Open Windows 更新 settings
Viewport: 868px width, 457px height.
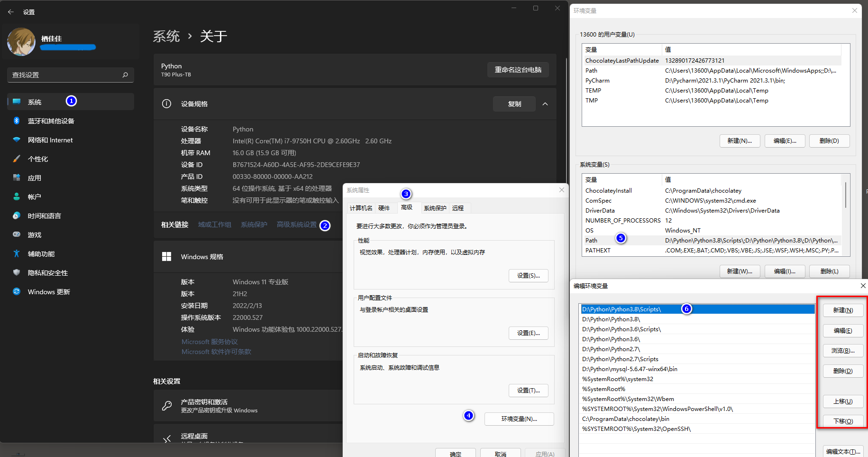71,292
